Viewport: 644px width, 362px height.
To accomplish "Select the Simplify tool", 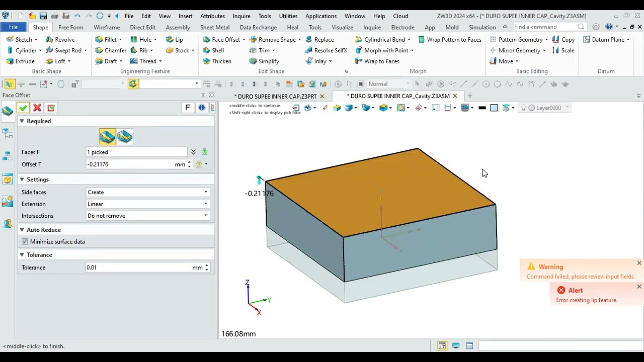I will point(264,61).
